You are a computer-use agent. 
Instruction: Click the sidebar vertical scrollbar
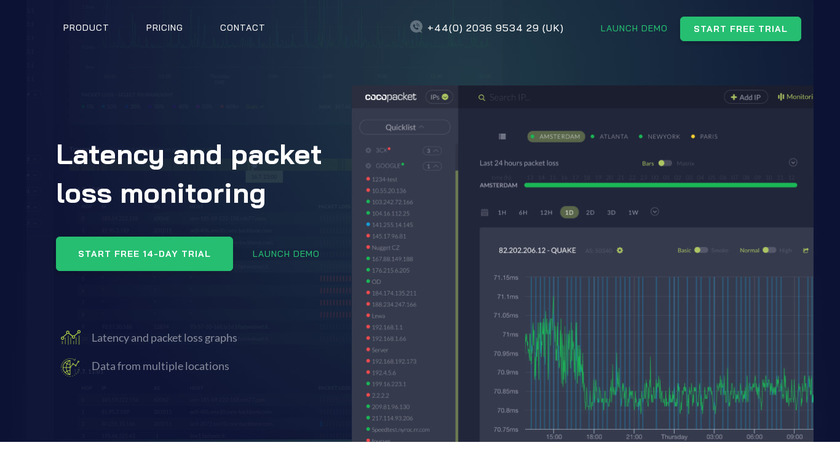(456, 305)
